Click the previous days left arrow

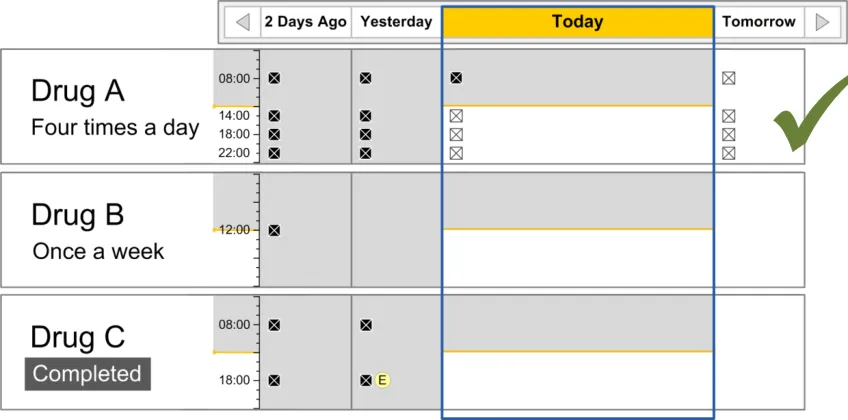(242, 22)
